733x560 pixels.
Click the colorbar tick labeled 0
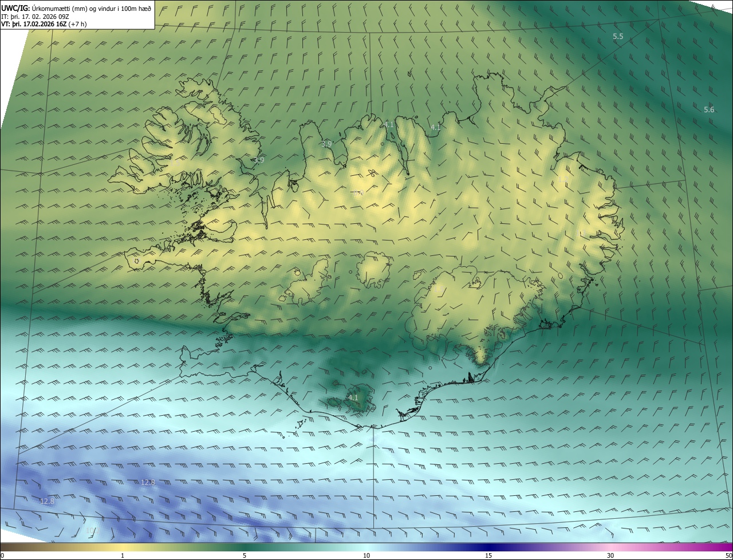2,555
